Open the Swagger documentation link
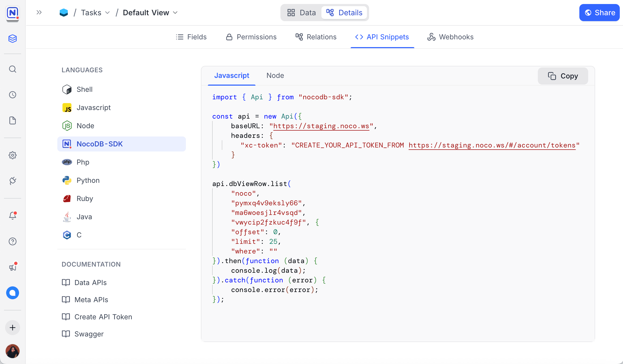The width and height of the screenshot is (623, 364). pyautogui.click(x=89, y=334)
